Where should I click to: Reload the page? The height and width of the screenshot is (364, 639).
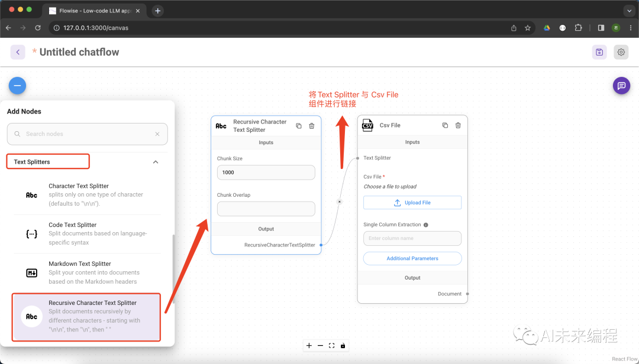[37, 28]
